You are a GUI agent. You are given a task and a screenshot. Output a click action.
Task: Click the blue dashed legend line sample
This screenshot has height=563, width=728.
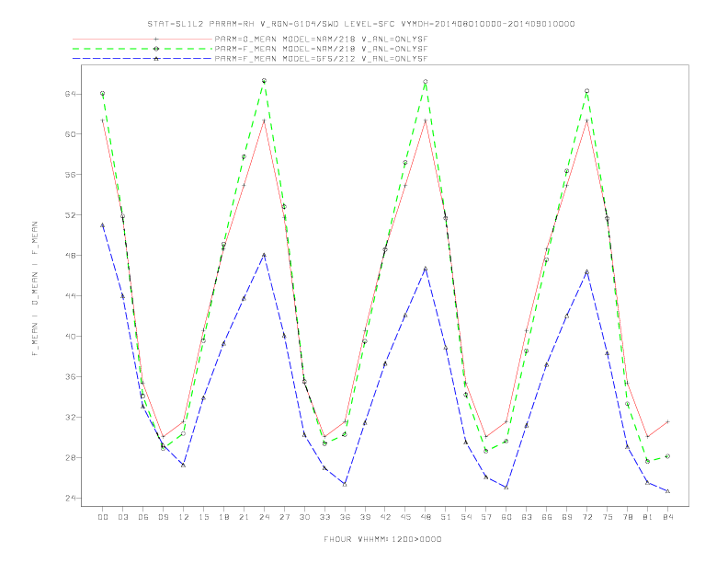point(142,59)
